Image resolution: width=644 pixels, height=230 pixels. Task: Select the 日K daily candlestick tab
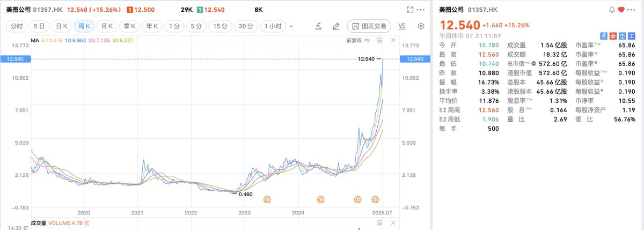pos(62,26)
